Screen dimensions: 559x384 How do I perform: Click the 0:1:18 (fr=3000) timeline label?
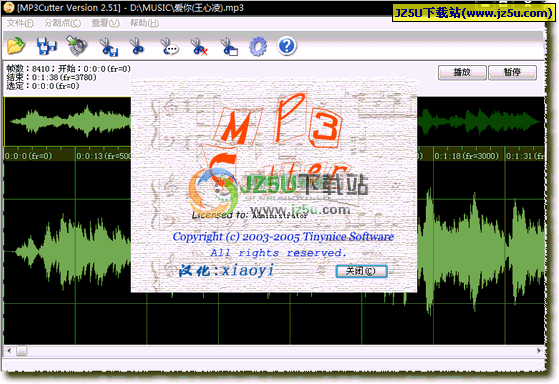(466, 156)
